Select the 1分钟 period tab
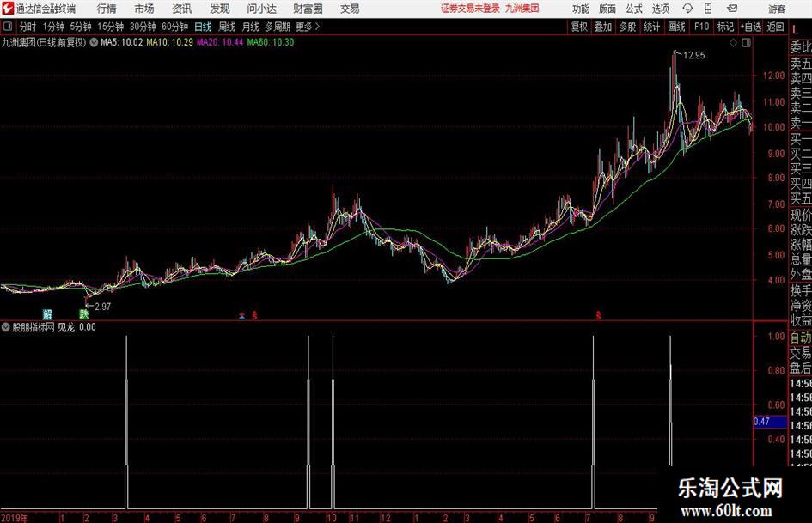 point(53,27)
